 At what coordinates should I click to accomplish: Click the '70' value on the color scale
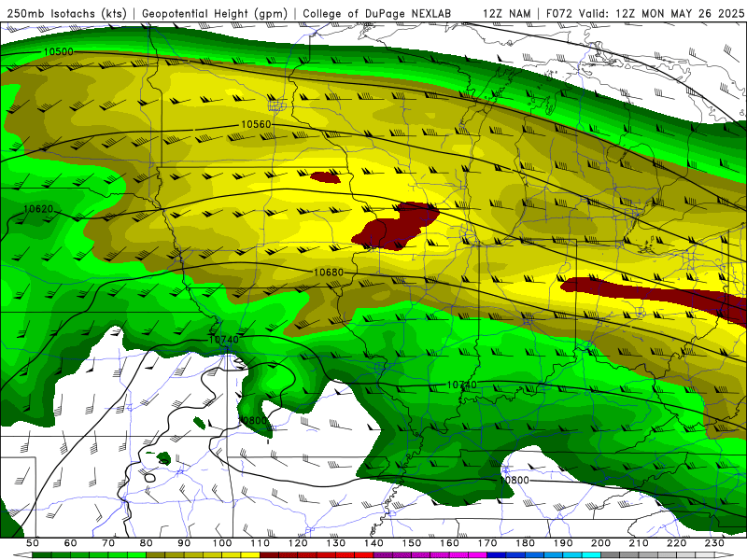click(108, 543)
